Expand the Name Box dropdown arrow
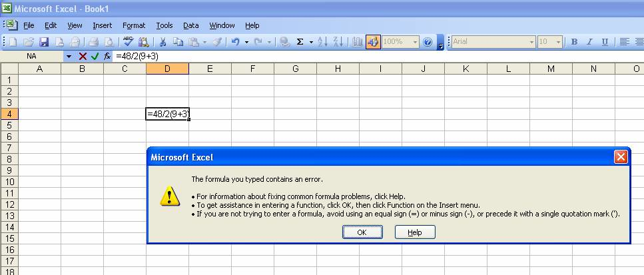644x275 pixels. [69, 56]
